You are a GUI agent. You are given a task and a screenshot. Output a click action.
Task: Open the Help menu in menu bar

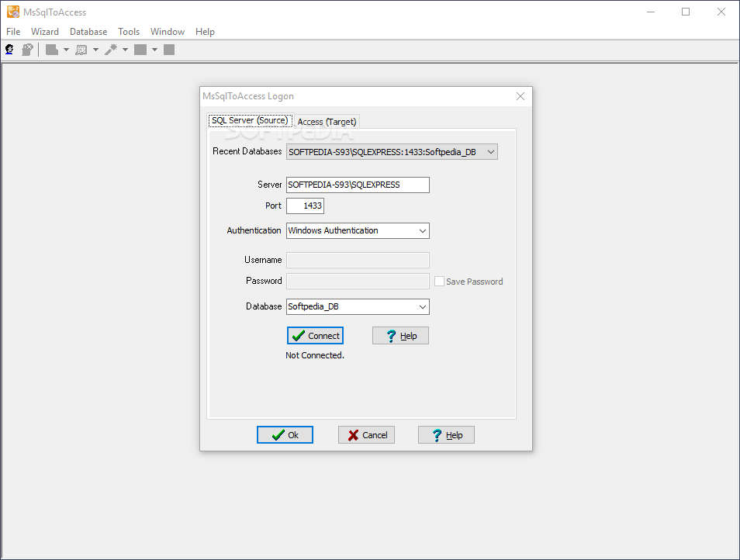(205, 32)
